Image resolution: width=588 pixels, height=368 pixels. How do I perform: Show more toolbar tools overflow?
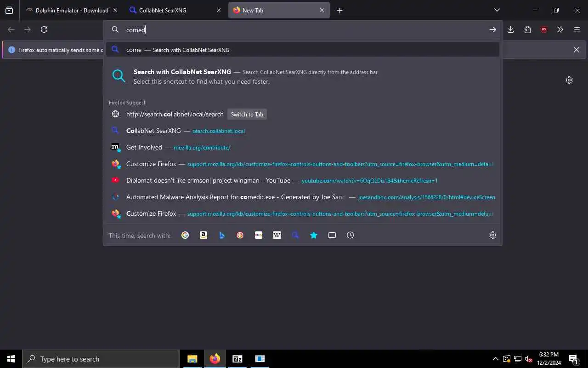tap(560, 29)
